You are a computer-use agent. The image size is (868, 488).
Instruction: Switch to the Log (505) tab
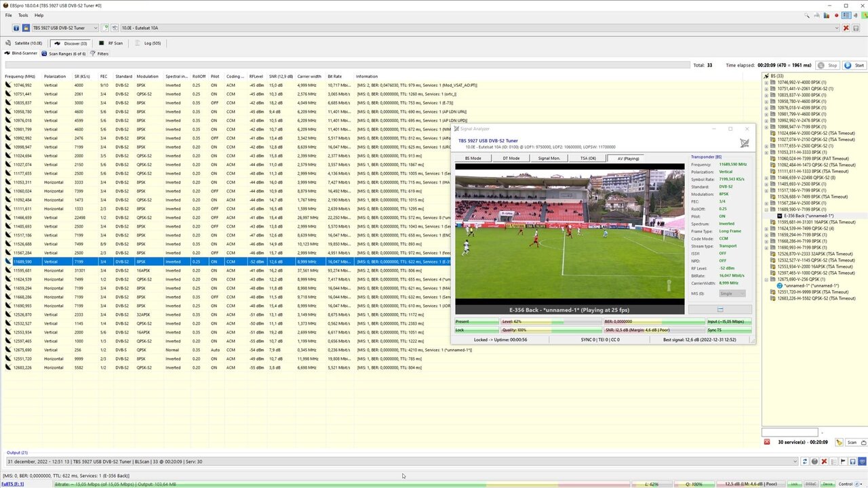pyautogui.click(x=147, y=43)
